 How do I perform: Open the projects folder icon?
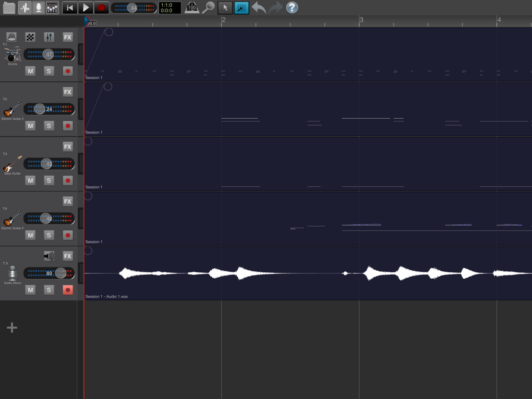coord(9,8)
